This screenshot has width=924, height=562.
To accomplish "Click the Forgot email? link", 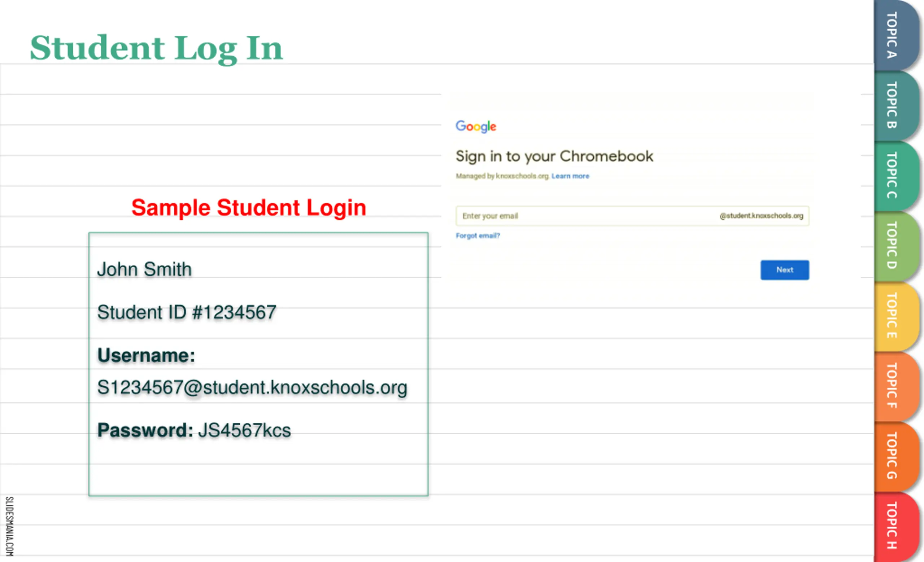I will 478,236.
